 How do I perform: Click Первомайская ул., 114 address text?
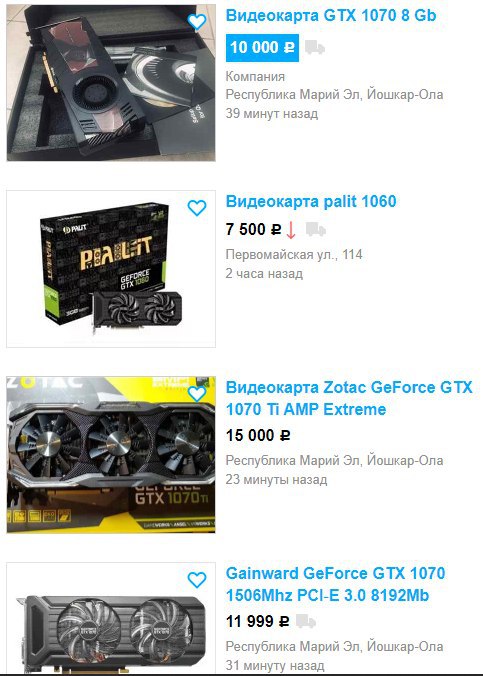294,255
